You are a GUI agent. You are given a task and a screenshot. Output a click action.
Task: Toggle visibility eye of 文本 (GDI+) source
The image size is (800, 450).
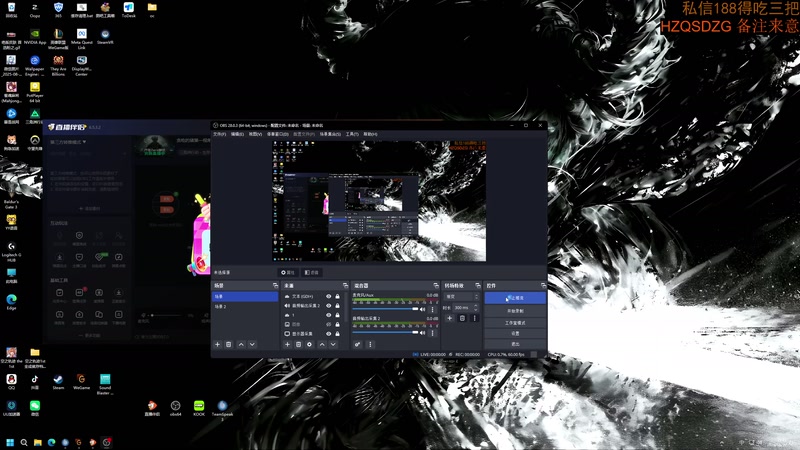[329, 296]
